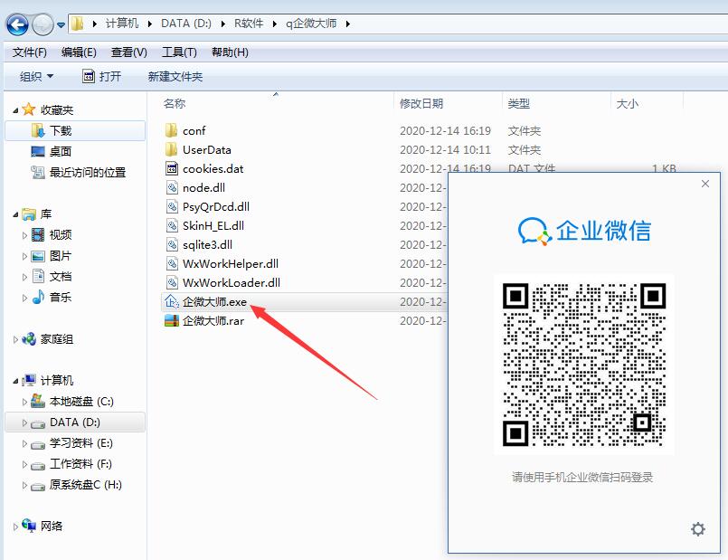Viewport: 728px width, 560px height.
Task: Select the WxWorkLoader.dll file icon
Action: 172,283
